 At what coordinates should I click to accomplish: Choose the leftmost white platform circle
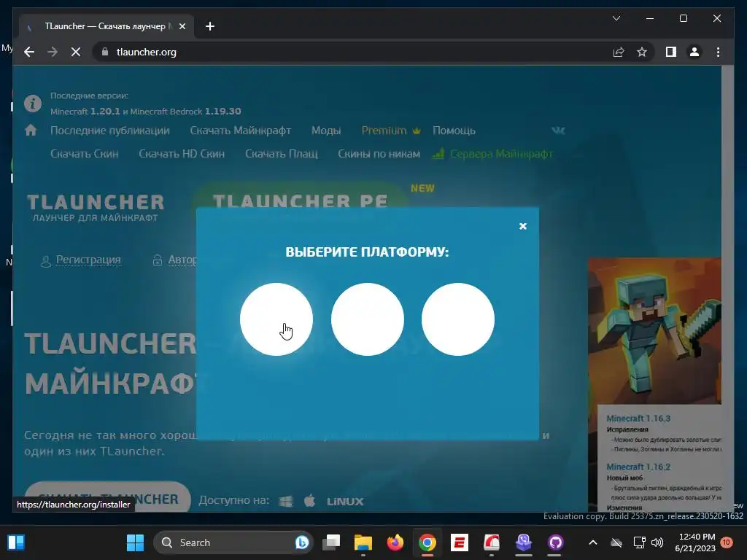[276, 319]
